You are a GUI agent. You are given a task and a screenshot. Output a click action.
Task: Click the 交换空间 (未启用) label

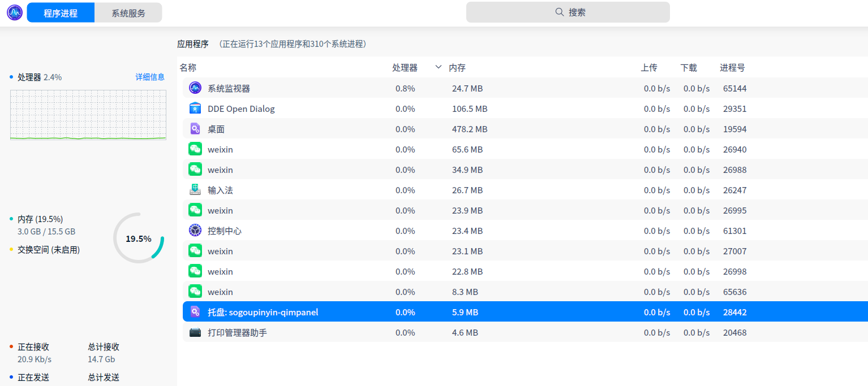(x=49, y=249)
